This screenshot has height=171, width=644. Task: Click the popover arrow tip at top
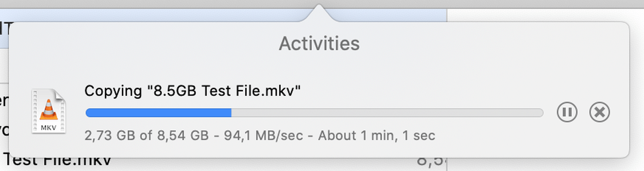coord(319,7)
